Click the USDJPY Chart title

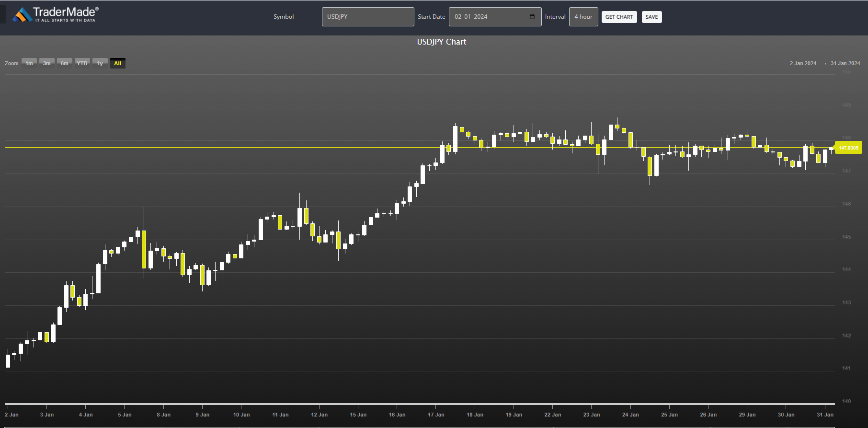(442, 42)
